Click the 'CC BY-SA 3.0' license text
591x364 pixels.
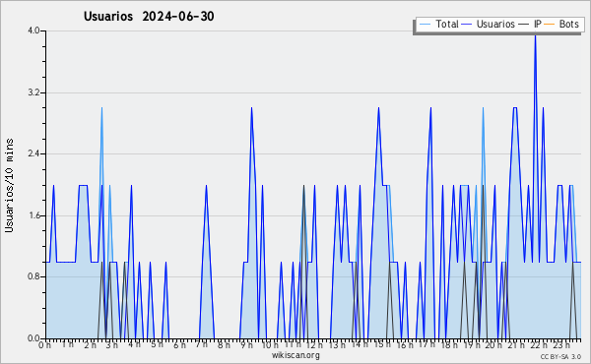click(560, 357)
